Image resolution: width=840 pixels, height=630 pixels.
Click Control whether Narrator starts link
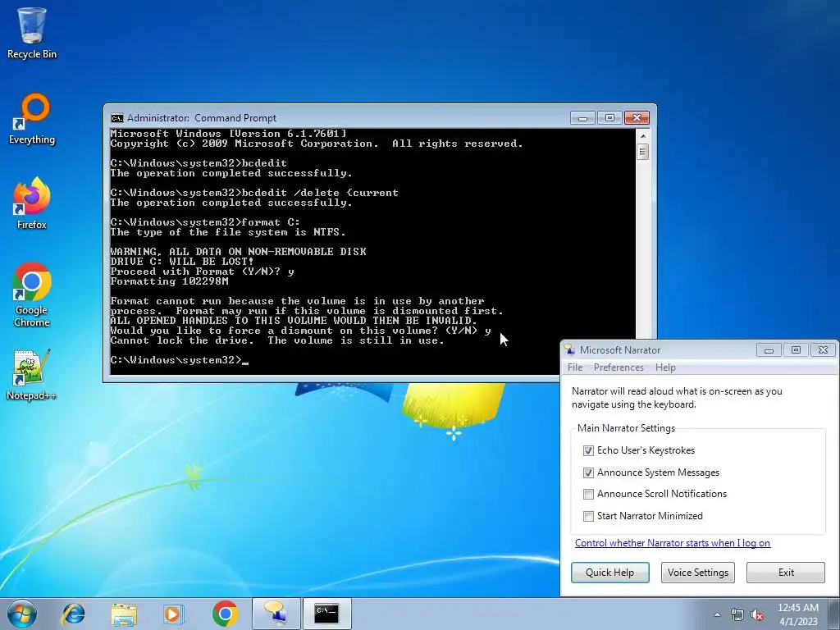point(673,543)
